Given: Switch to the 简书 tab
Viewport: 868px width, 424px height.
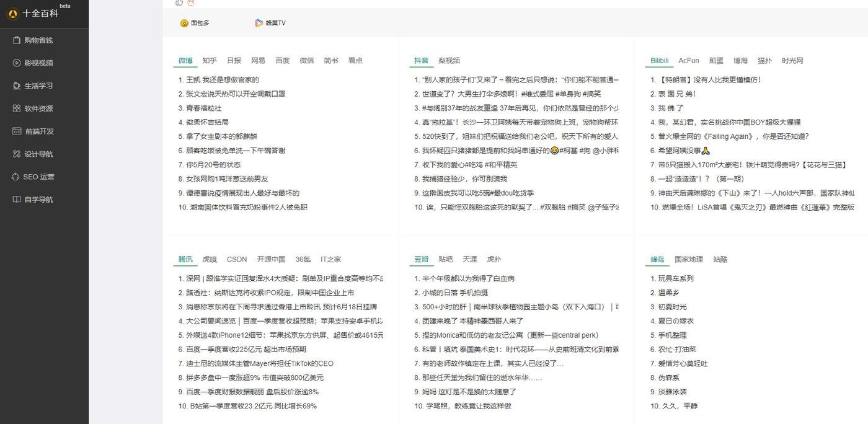Looking at the screenshot, I should pos(331,61).
